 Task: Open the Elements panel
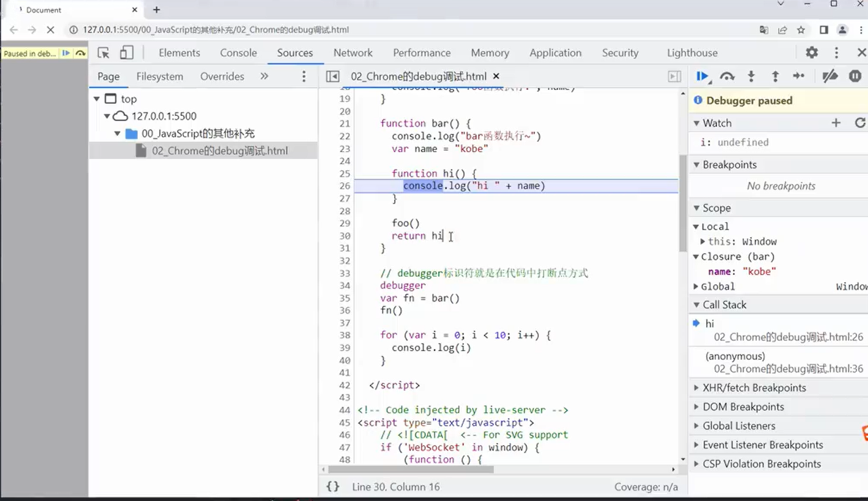[x=179, y=52]
